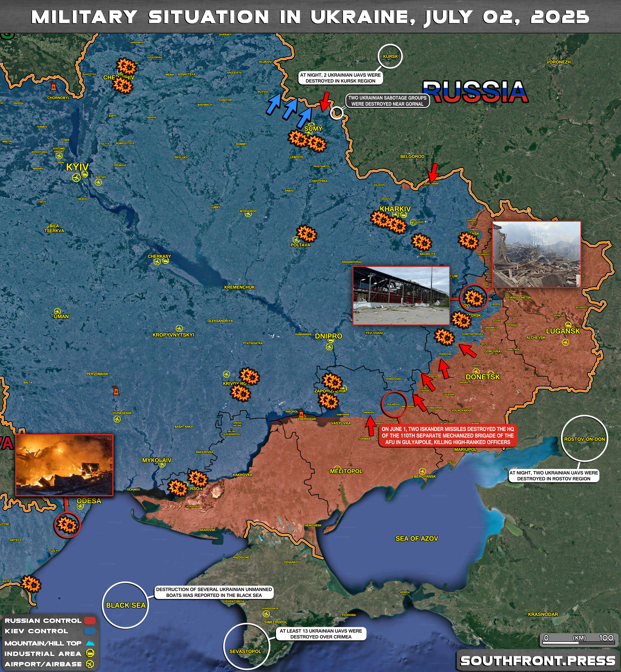Click the red Russian Control legend swatch
621x672 pixels.
[x=90, y=621]
